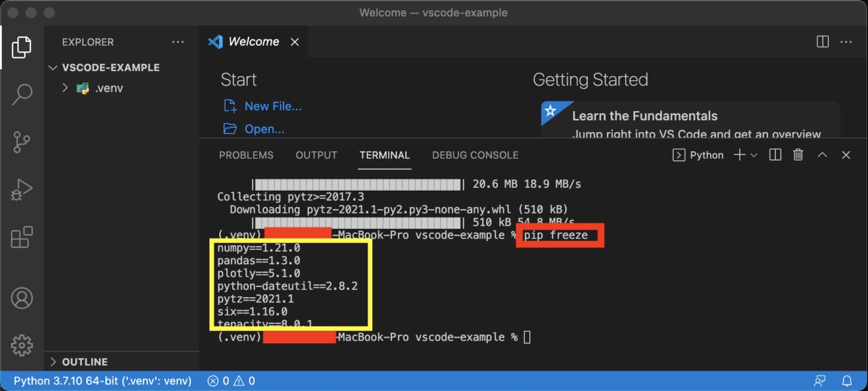
Task: Open the Extensions marketplace icon
Action: 22,237
